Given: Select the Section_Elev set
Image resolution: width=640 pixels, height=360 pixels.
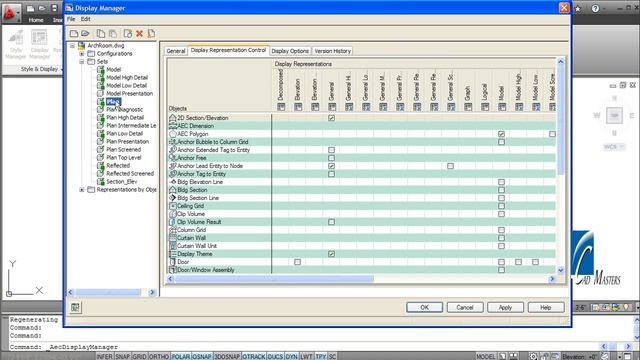Looking at the screenshot, I should click(122, 182).
